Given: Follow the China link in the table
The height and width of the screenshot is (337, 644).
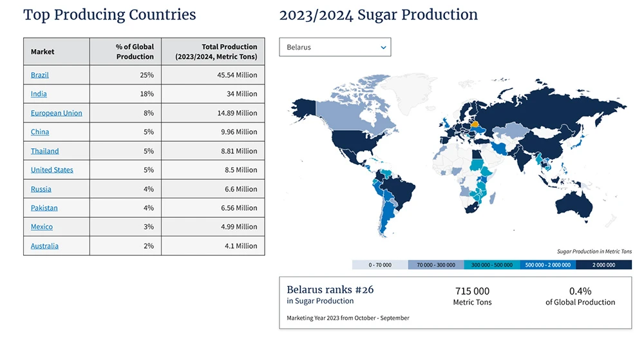Looking at the screenshot, I should coord(40,131).
